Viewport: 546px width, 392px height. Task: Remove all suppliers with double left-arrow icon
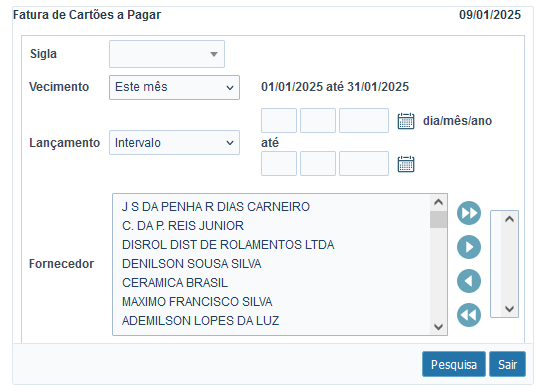click(x=469, y=315)
